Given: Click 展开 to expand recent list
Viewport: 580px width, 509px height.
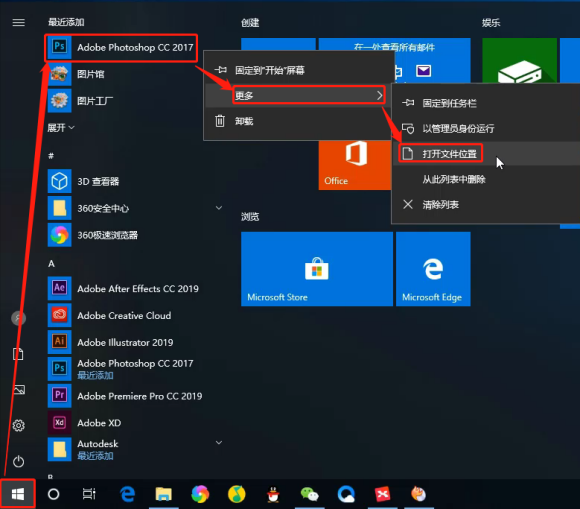Looking at the screenshot, I should [x=61, y=128].
